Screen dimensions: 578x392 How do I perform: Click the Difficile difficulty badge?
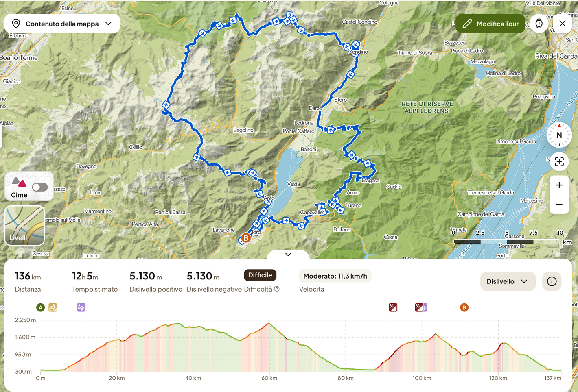tap(260, 275)
